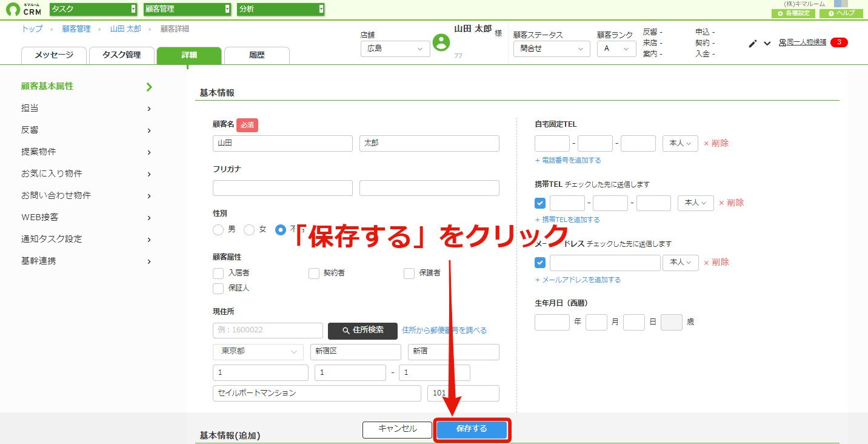868x444 pixels.
Task: Open the 担当 sidebar section
Action: click(x=86, y=109)
